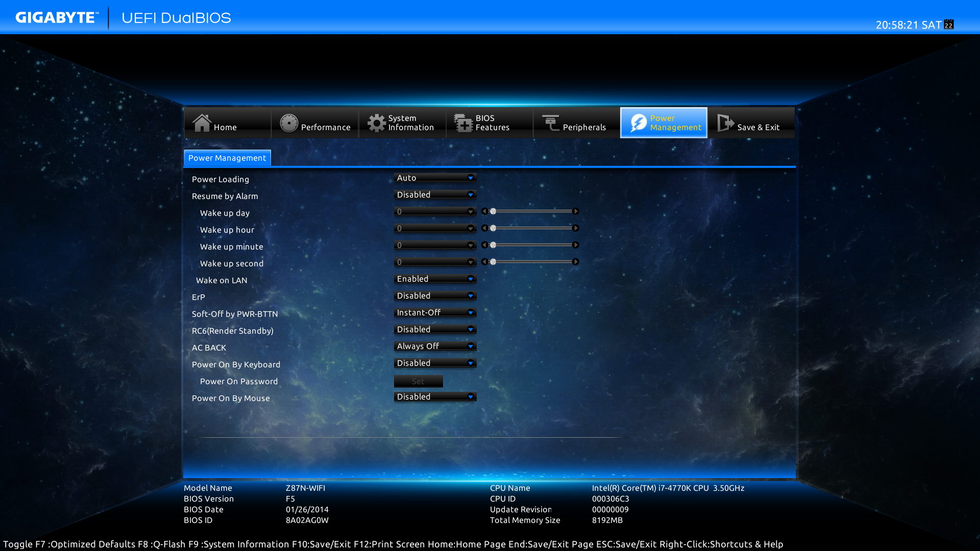Open the Wake up second value dropdown

pos(435,262)
